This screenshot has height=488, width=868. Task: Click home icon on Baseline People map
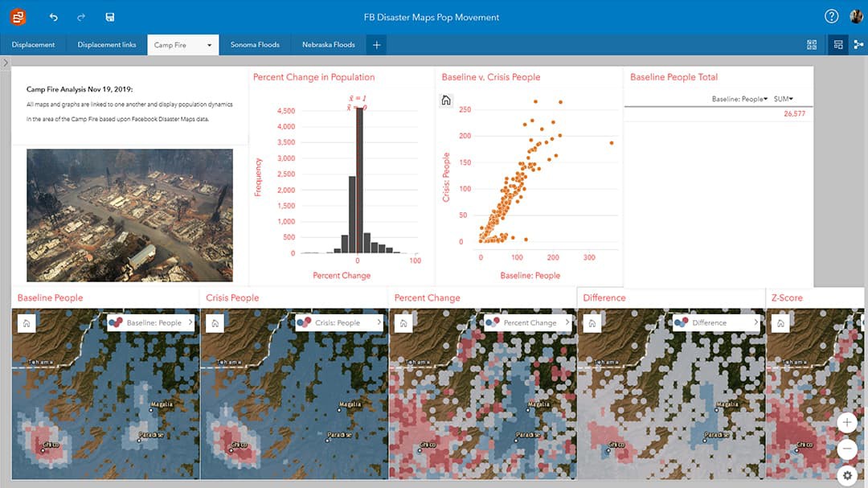tap(27, 323)
